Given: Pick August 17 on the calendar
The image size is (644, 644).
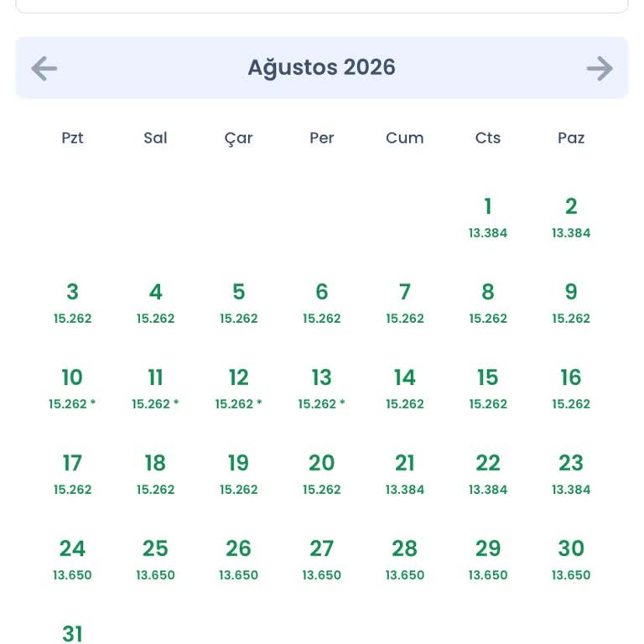Looking at the screenshot, I should coord(72,474).
